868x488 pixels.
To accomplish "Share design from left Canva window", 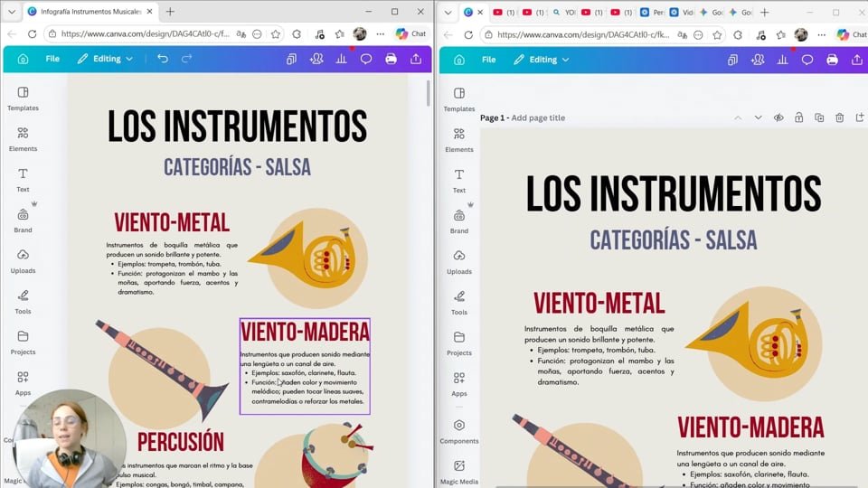I will (416, 59).
